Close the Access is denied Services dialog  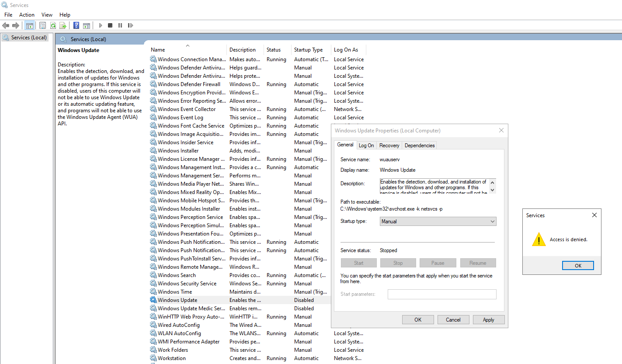pos(594,215)
